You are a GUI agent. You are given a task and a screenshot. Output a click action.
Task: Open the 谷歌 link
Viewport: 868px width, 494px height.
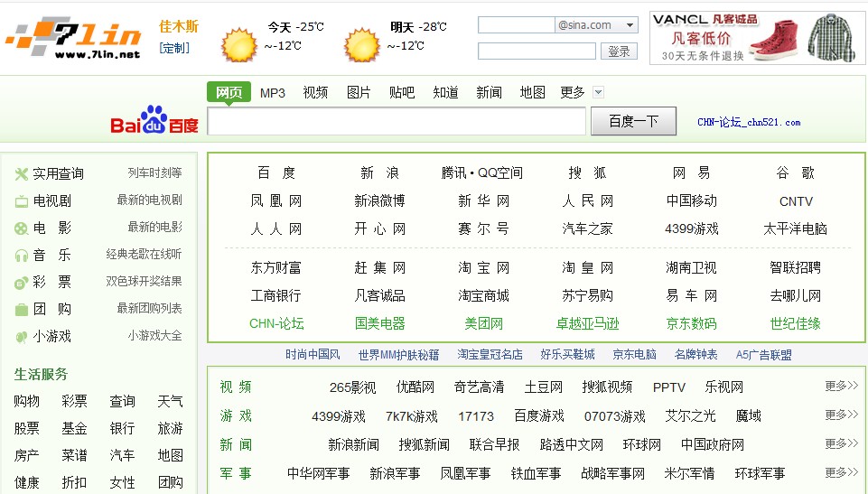tap(796, 173)
